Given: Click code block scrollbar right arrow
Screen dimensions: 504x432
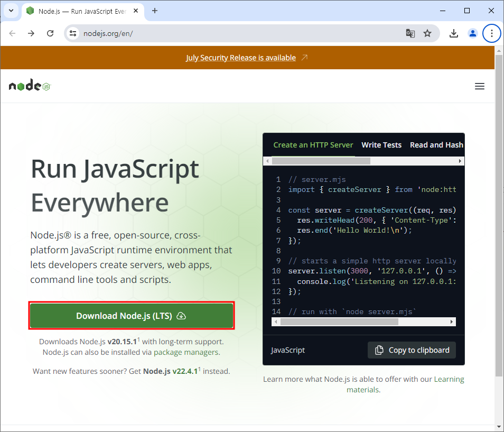Looking at the screenshot, I should coord(452,321).
